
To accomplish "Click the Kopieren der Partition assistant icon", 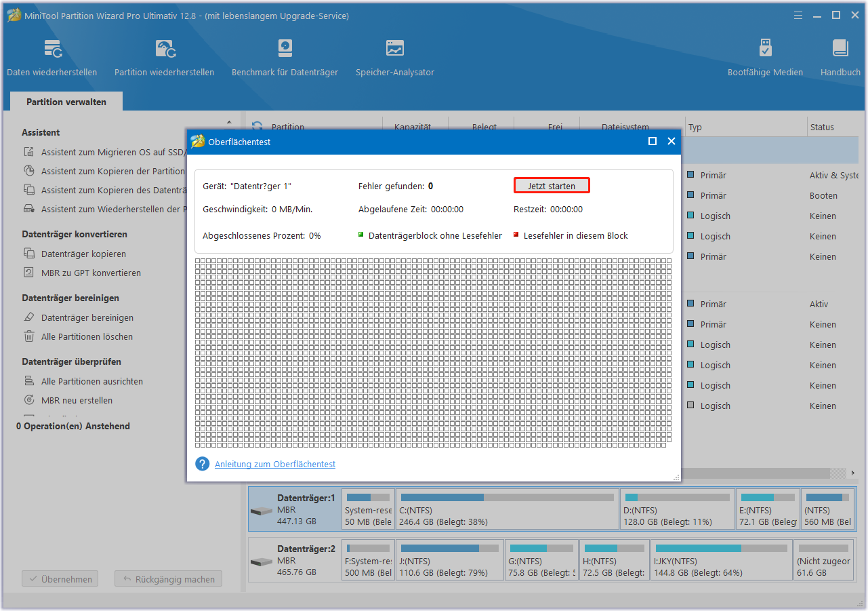I will click(29, 171).
